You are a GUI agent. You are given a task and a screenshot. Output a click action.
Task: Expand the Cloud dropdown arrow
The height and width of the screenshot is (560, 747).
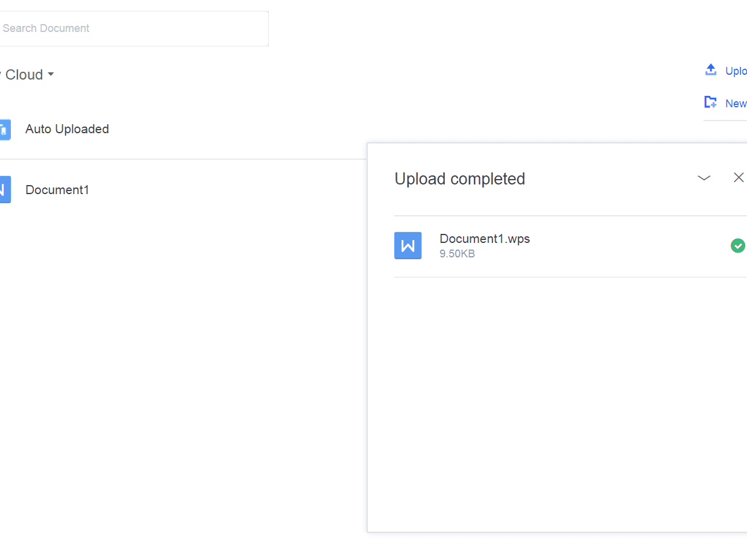tap(51, 74)
